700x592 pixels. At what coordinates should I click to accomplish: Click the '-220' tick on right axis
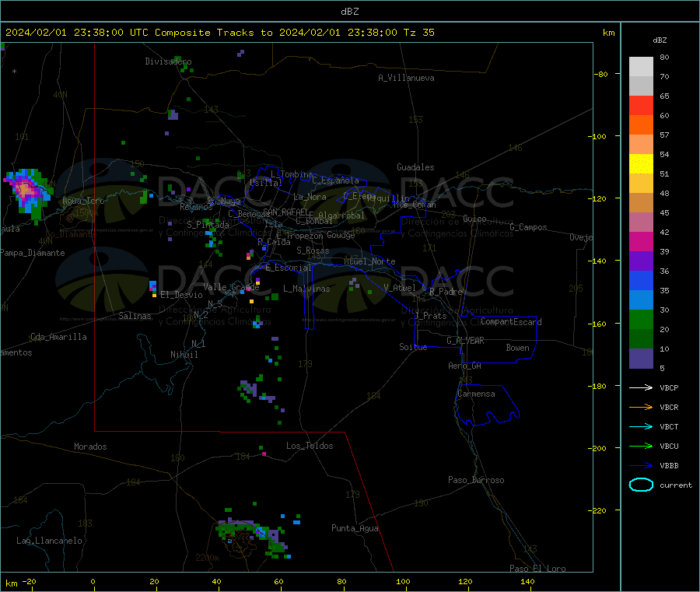[x=597, y=511]
